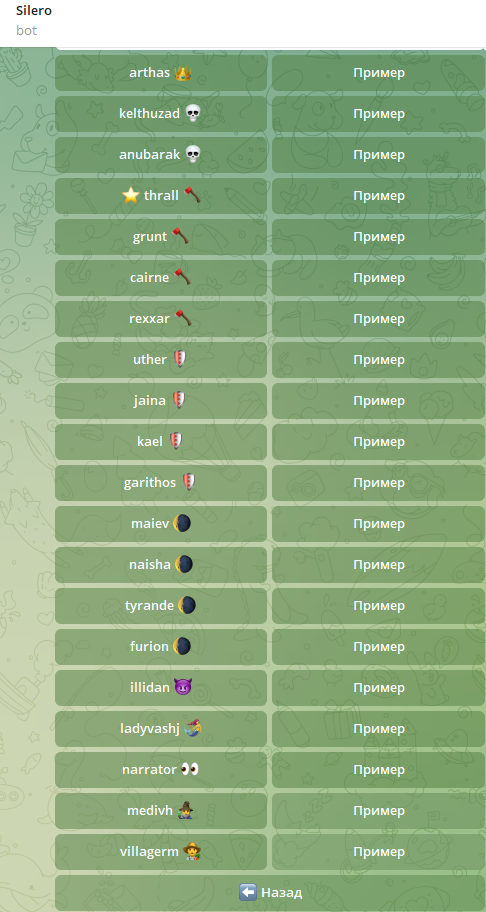Image resolution: width=486 pixels, height=912 pixels.
Task: Choose the kelthuzad skull voice
Action: (x=161, y=114)
